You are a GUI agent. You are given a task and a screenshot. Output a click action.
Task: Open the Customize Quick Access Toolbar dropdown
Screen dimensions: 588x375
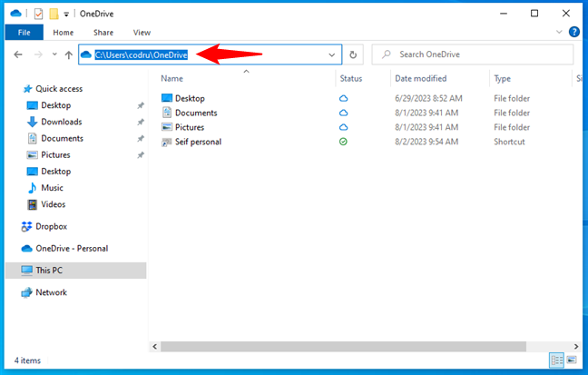(x=67, y=14)
